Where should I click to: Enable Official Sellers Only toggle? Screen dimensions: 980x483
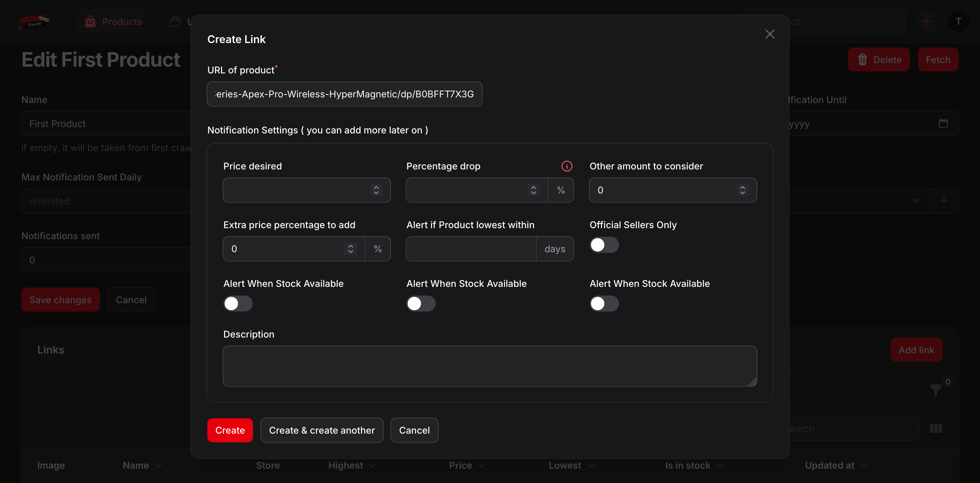click(x=604, y=245)
